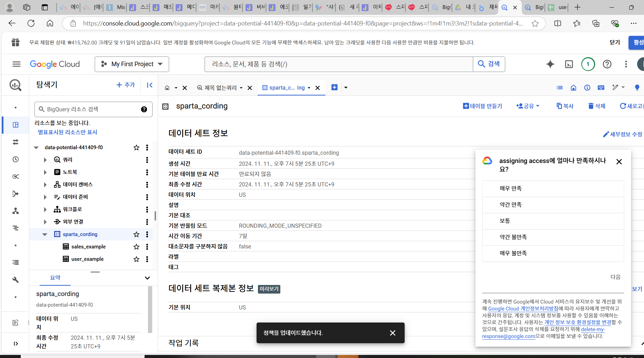Open Scheduled queries clock sidebar icon
644x358 pixels.
(x=15, y=159)
